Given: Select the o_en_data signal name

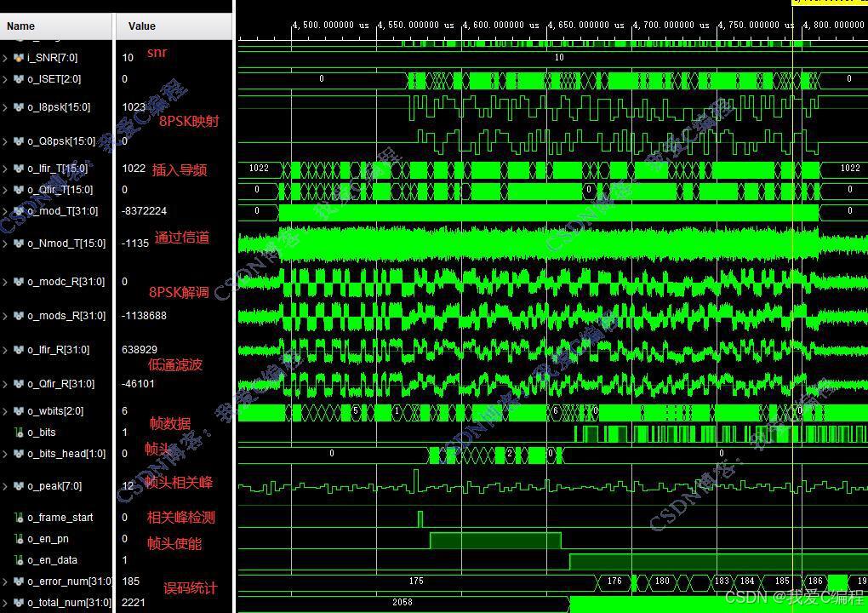Looking at the screenshot, I should [53, 560].
